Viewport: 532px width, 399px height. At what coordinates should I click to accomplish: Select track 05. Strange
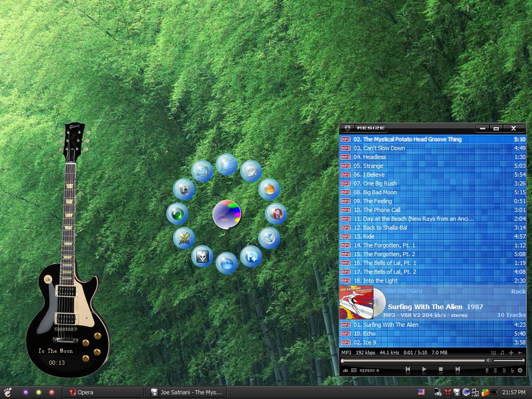pyautogui.click(x=433, y=166)
